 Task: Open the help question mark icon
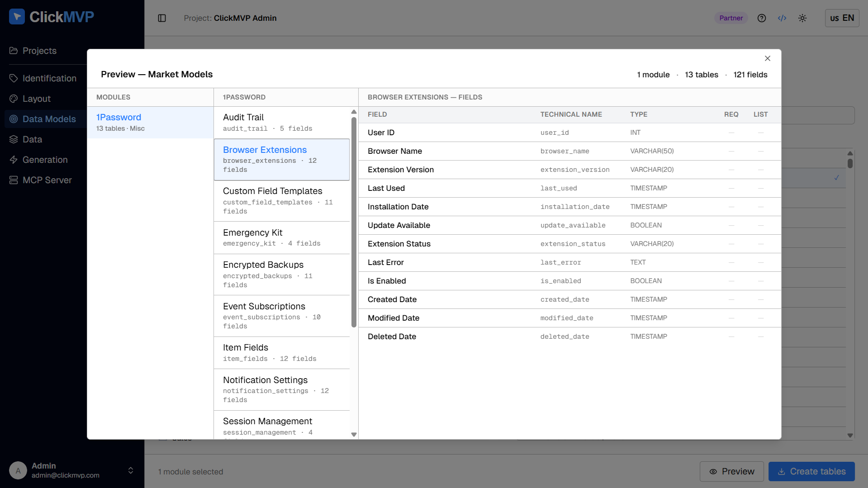[762, 18]
